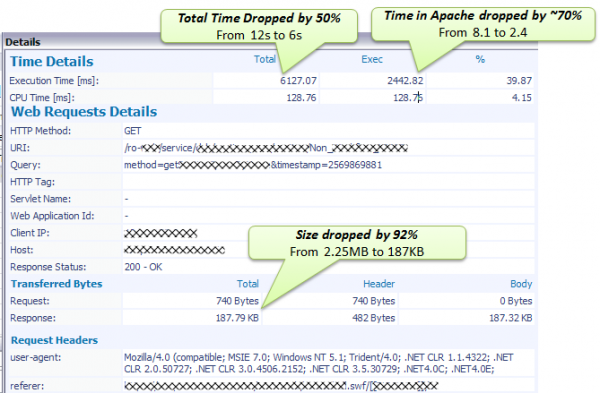
Task: Select the Web Application Id label
Action: click(x=52, y=216)
